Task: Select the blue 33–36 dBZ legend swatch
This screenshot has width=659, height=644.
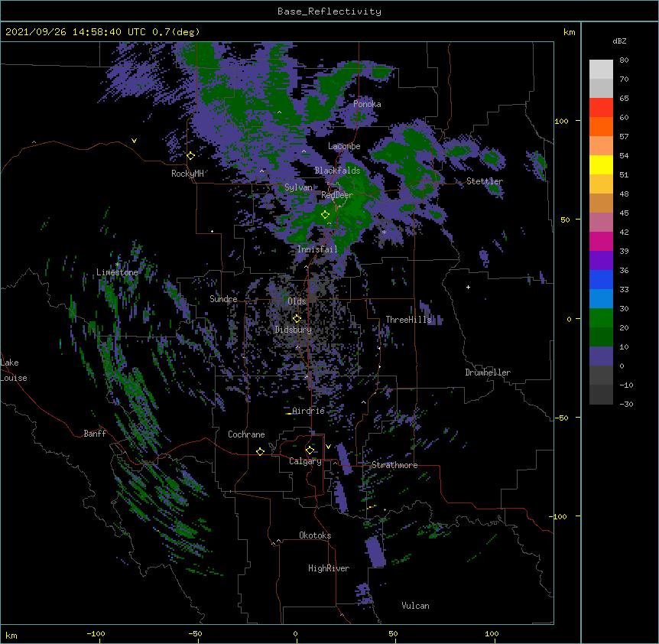Action: click(x=601, y=279)
